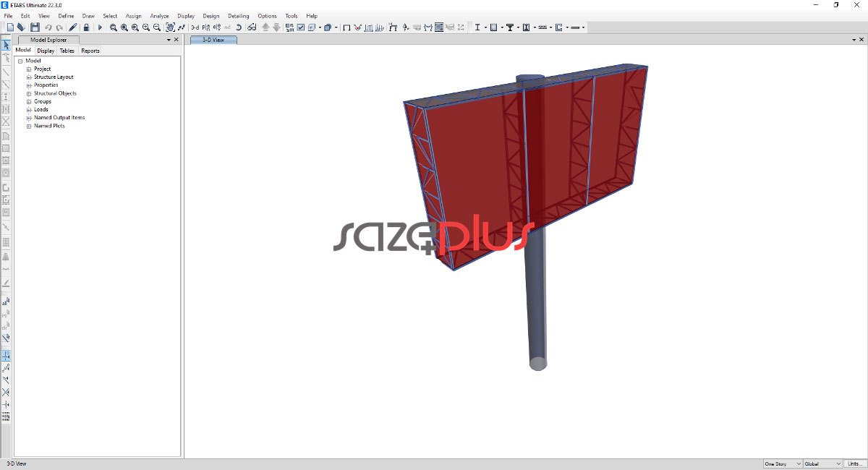Viewport: 868px width, 470px height.
Task: Close the Model Explorer panel
Action: click(176, 40)
